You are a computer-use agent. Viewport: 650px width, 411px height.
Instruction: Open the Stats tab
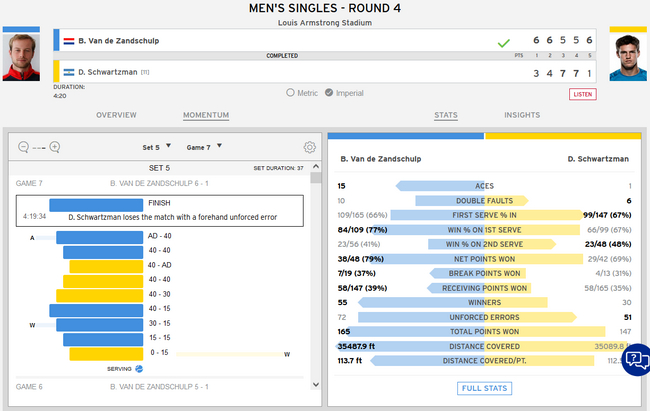[x=446, y=115]
